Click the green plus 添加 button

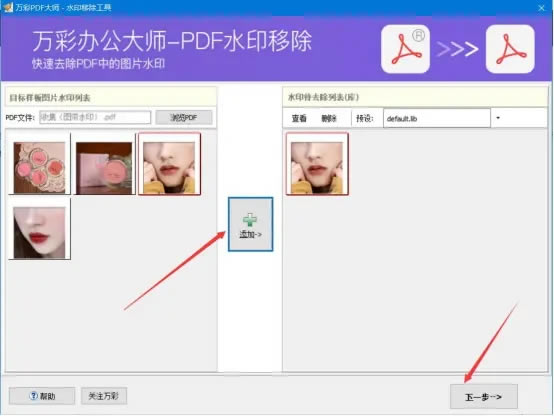250,224
